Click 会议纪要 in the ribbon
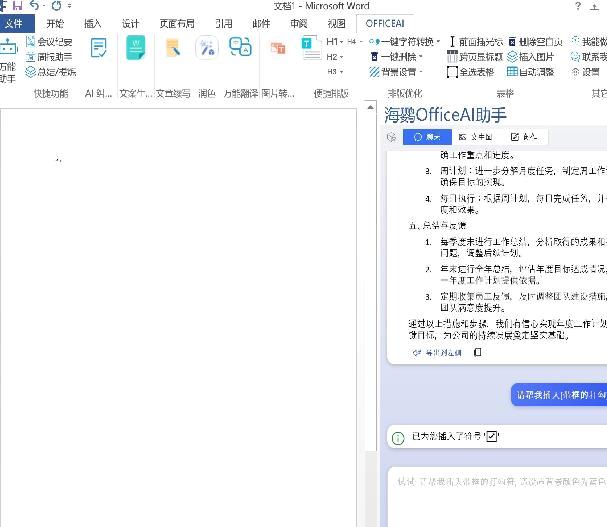Viewport: 607px width, 527px height. (x=49, y=42)
